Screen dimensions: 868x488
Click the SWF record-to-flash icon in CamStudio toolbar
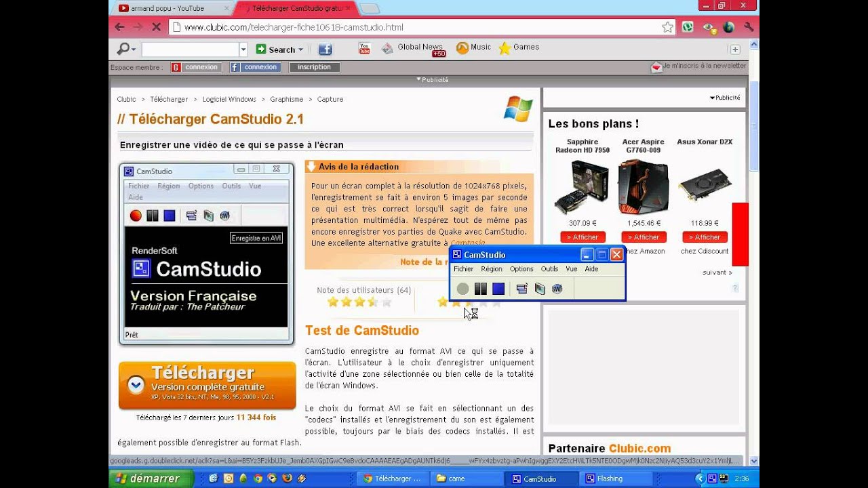click(x=557, y=289)
